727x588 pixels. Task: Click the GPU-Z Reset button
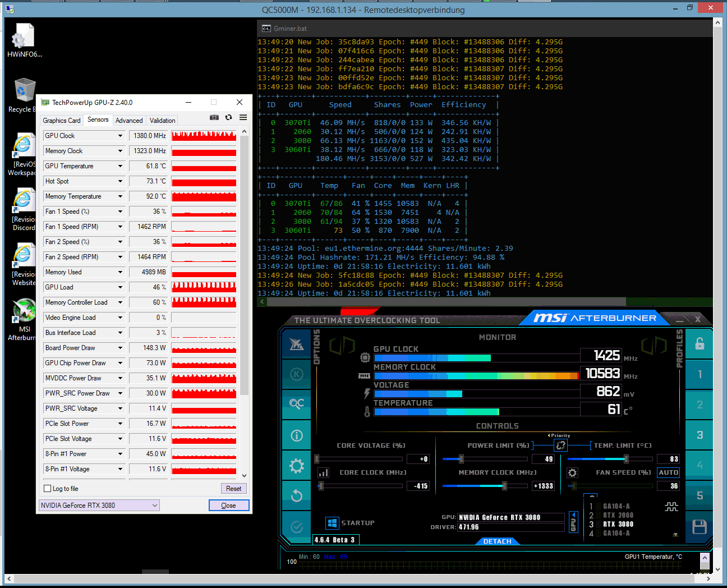click(x=234, y=489)
